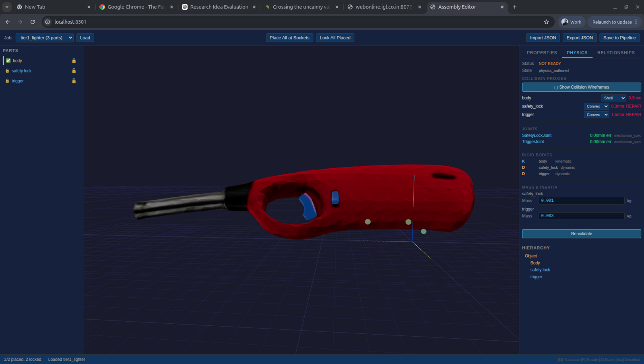Click Save to Pipeline button

[x=619, y=38]
